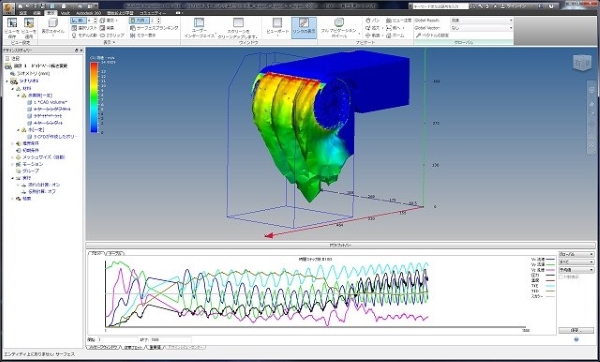Open the Global Vector dropdown
Viewport: 600px width, 362px height.
[482, 28]
